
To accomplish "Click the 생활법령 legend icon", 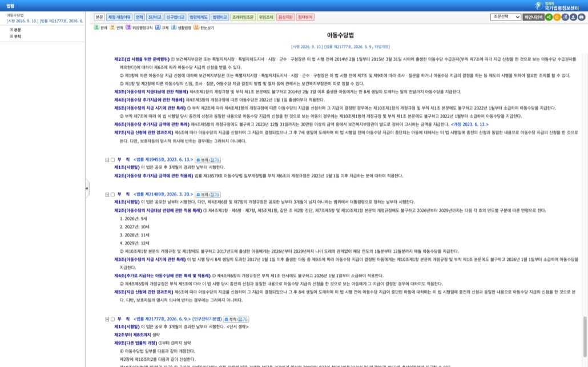I will point(174,27).
